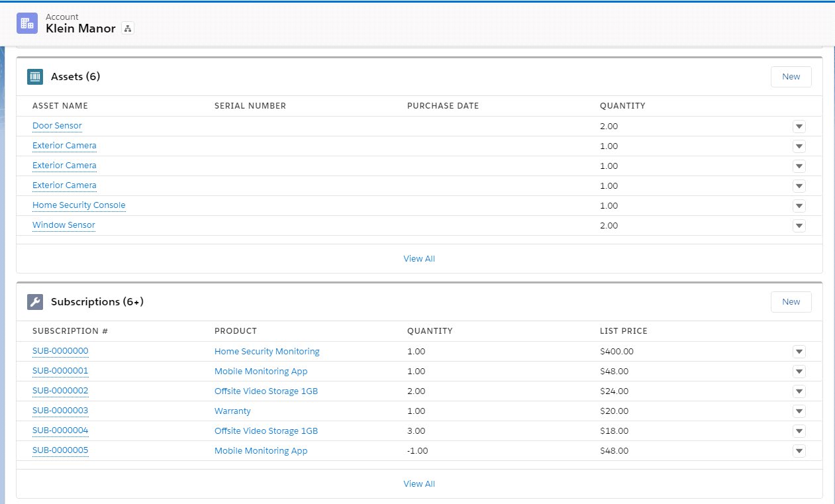The image size is (835, 504).
Task: Click New button in Subscriptions section
Action: pyautogui.click(x=791, y=302)
